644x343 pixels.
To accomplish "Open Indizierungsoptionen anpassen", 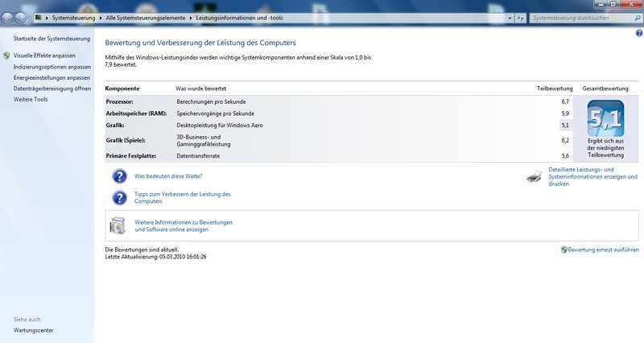I will tap(52, 67).
